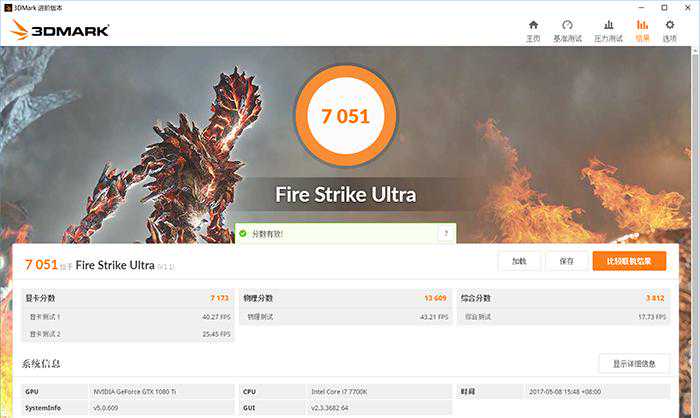Image resolution: width=700 pixels, height=418 pixels.
Task: Click orange 比较联机结果 compare button
Action: coord(628,261)
